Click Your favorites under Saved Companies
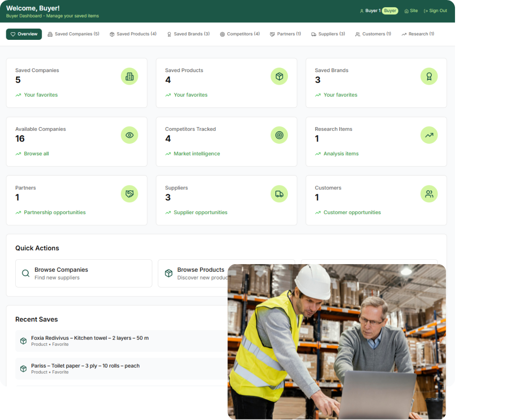 click(x=41, y=95)
